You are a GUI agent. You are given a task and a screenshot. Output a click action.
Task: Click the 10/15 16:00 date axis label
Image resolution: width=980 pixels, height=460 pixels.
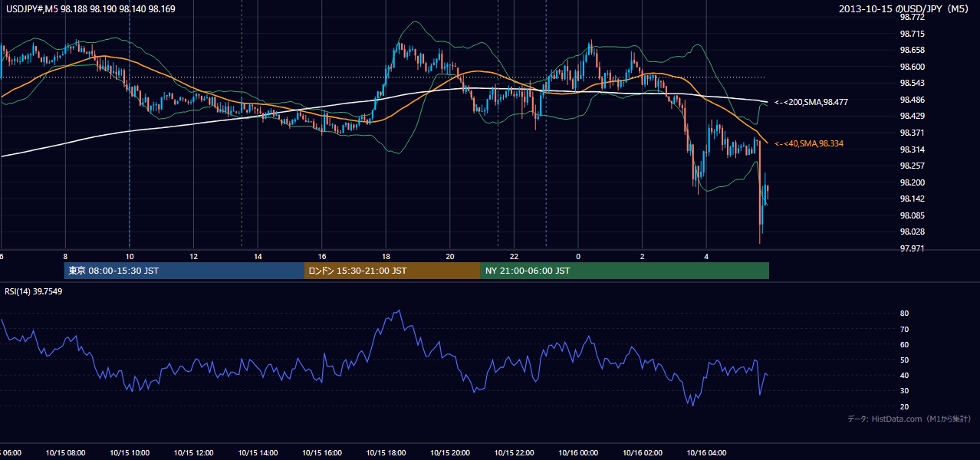pyautogui.click(x=321, y=452)
